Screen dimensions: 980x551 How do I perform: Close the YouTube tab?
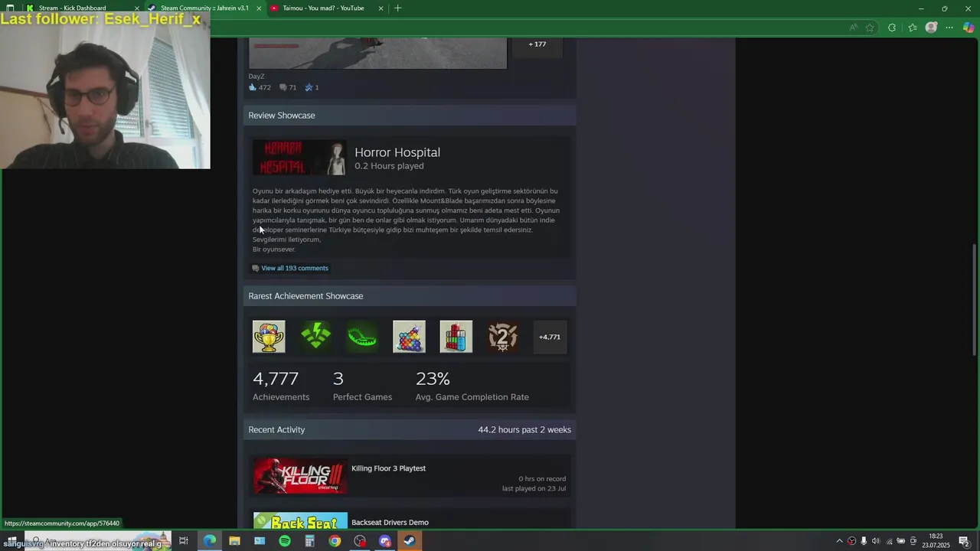pos(381,8)
